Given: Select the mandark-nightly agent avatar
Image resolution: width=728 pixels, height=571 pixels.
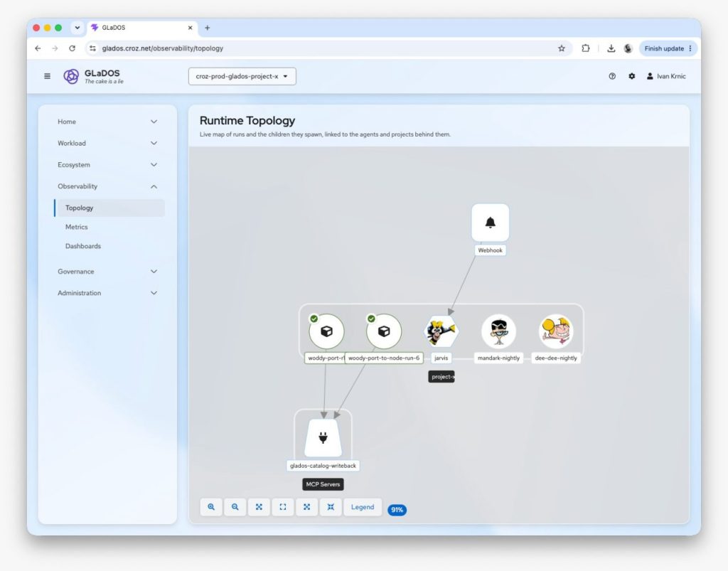Looking at the screenshot, I should 498,331.
